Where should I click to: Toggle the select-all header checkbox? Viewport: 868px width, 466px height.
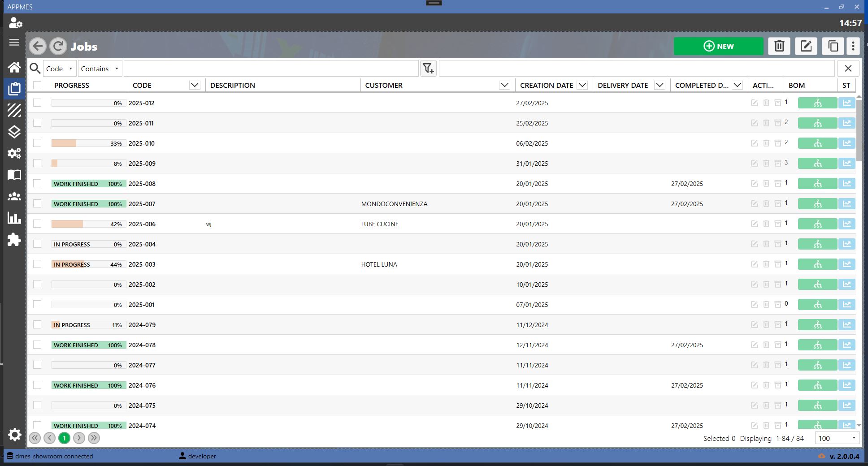(x=37, y=85)
